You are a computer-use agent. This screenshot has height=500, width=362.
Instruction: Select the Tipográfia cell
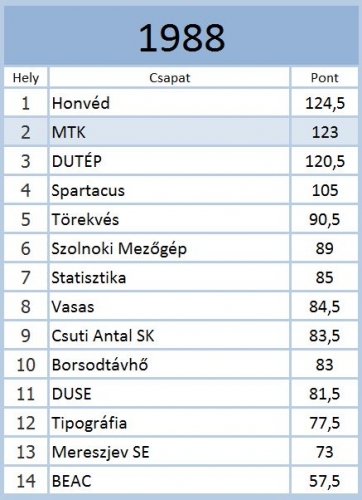point(169,423)
